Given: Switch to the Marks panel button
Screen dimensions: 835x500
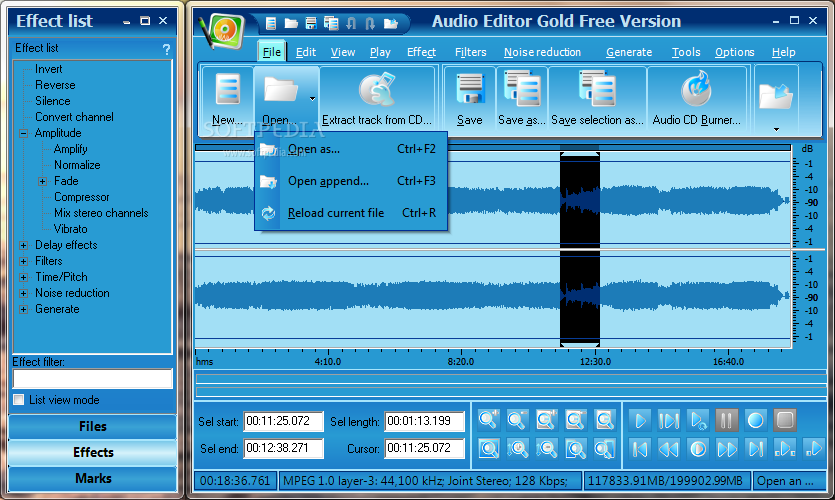Looking at the screenshot, I should point(93,479).
